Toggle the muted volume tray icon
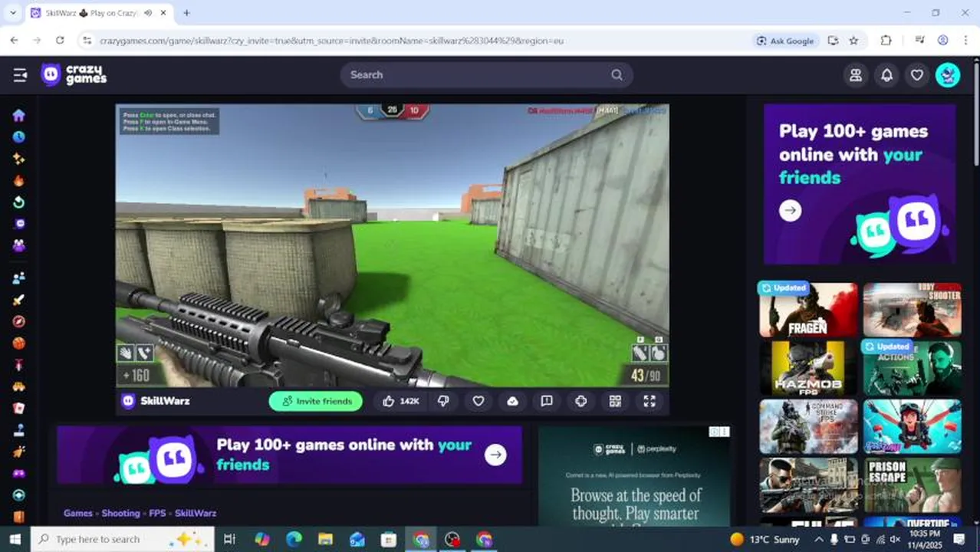This screenshot has height=552, width=980. click(x=896, y=539)
